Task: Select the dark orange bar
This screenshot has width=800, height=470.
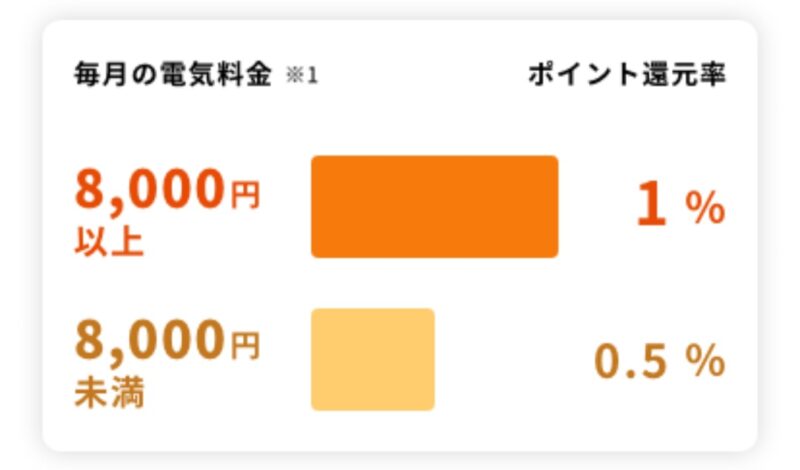Action: coord(435,207)
